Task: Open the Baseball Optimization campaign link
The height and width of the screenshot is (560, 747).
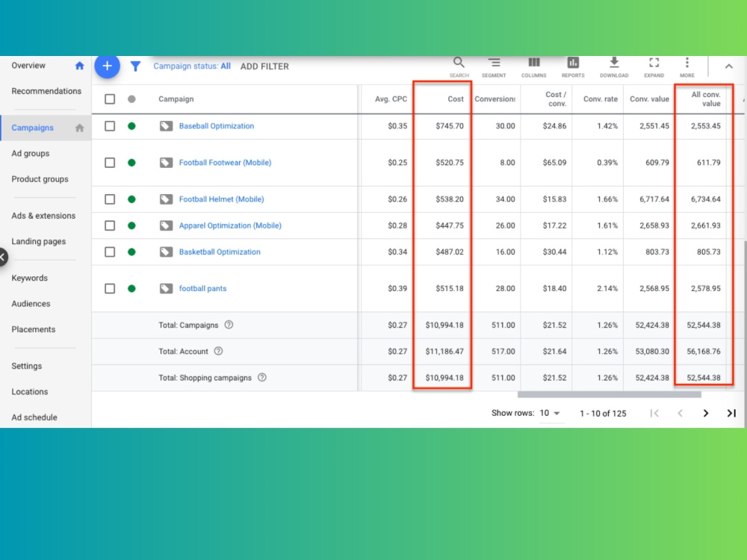Action: pyautogui.click(x=217, y=126)
